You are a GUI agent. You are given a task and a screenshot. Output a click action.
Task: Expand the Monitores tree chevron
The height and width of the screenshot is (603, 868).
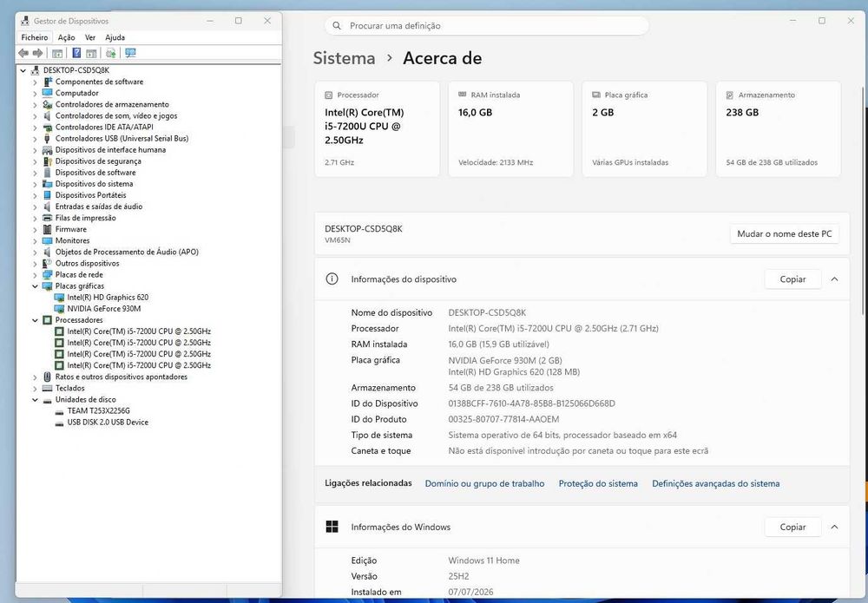35,240
